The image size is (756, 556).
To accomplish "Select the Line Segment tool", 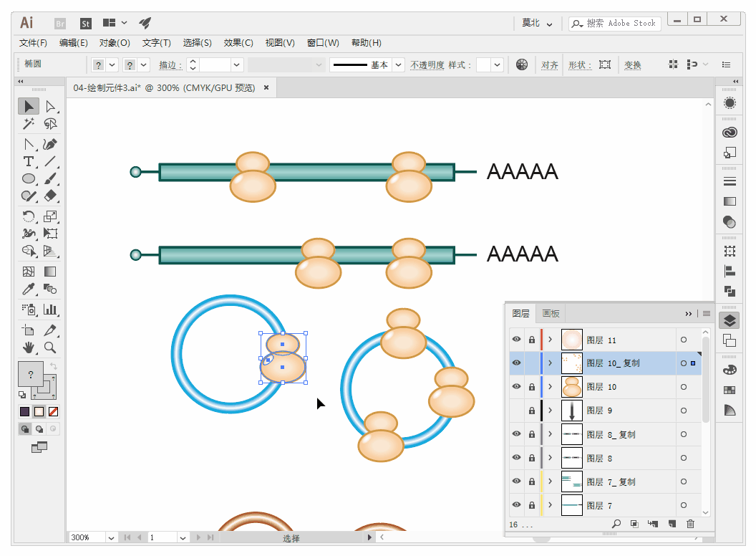I will pos(50,162).
